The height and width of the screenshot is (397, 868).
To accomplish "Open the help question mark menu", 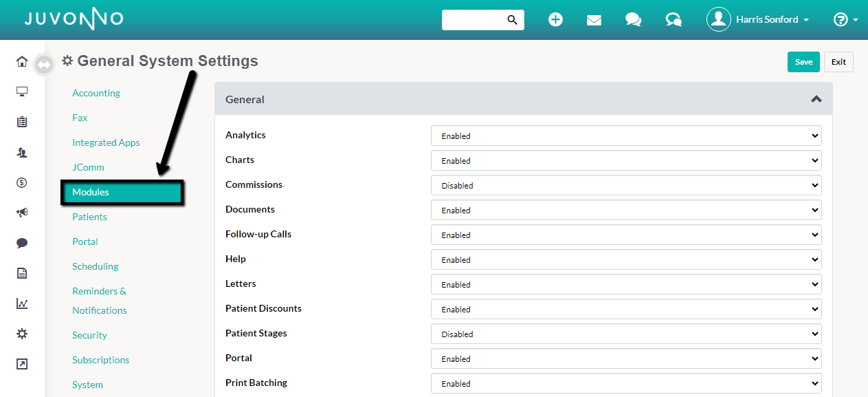I will coord(845,20).
